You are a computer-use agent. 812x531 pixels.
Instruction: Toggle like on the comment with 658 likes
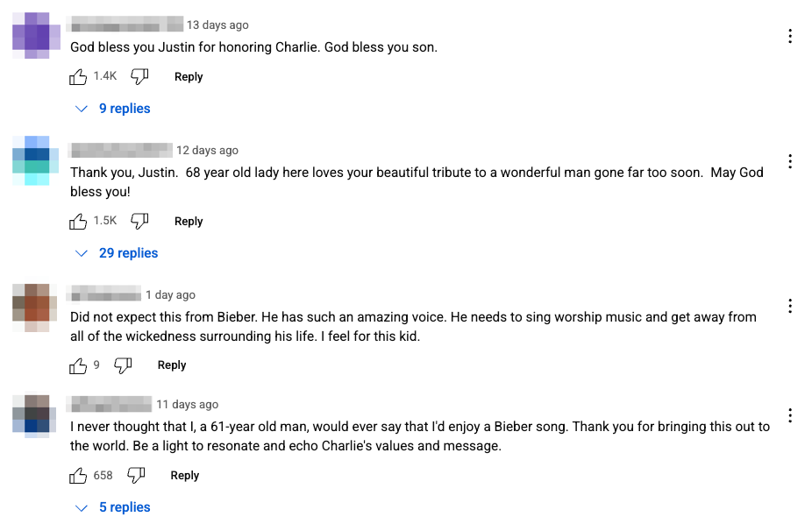(78, 475)
